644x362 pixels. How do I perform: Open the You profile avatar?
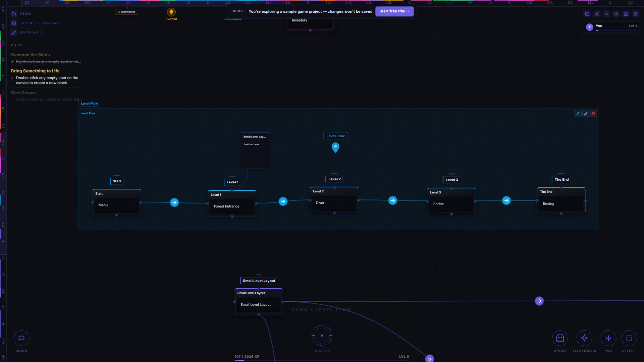click(x=590, y=27)
